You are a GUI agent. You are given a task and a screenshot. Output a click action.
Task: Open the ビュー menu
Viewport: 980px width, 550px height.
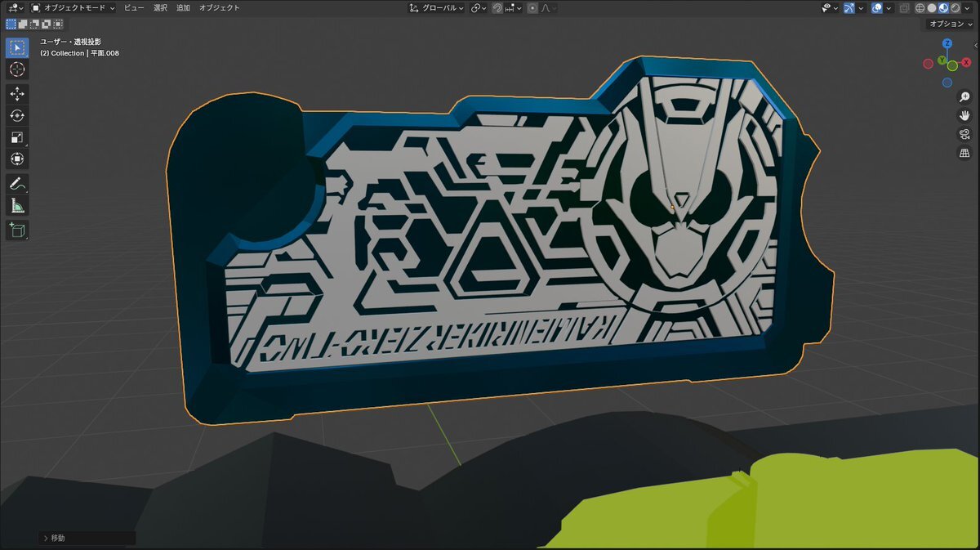coord(134,8)
